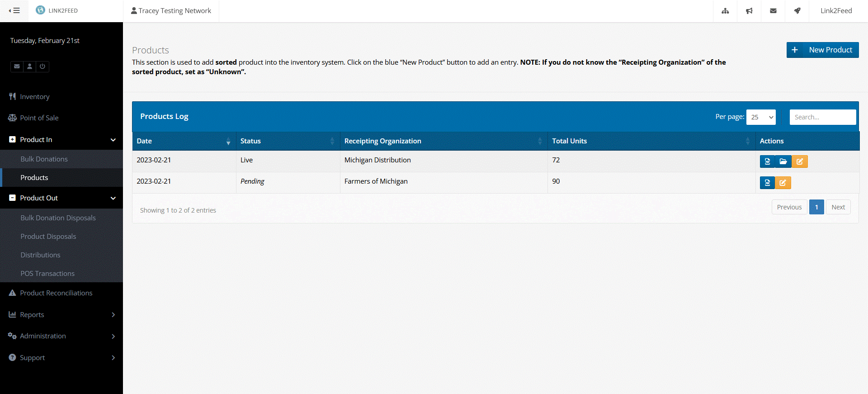This screenshot has width=868, height=394.
Task: Go to Product Reconciliations page
Action: click(56, 293)
